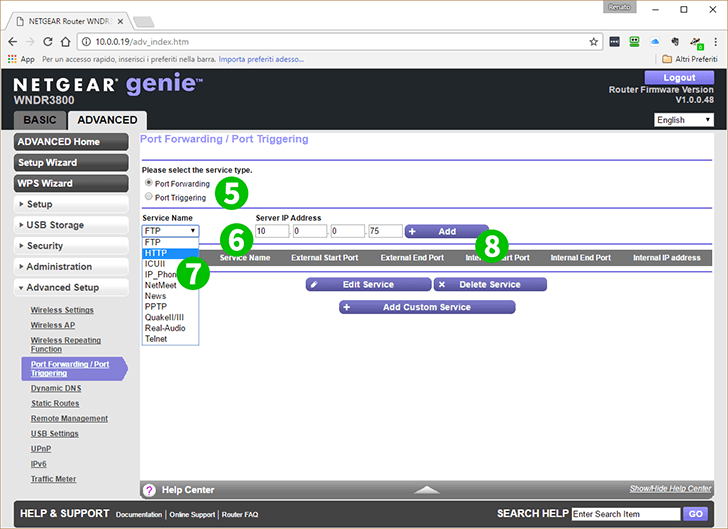The height and width of the screenshot is (529, 728).
Task: Open the Wireless AP link
Action: (53, 325)
